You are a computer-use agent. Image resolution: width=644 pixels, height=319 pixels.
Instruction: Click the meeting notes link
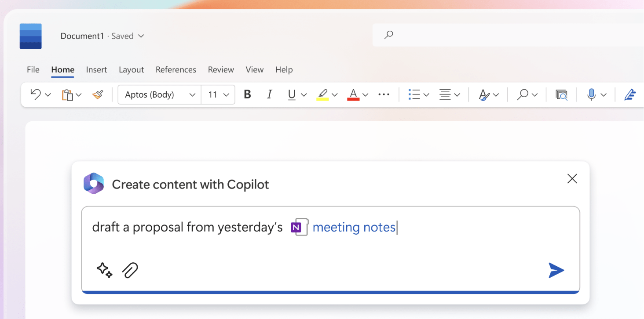tap(354, 227)
